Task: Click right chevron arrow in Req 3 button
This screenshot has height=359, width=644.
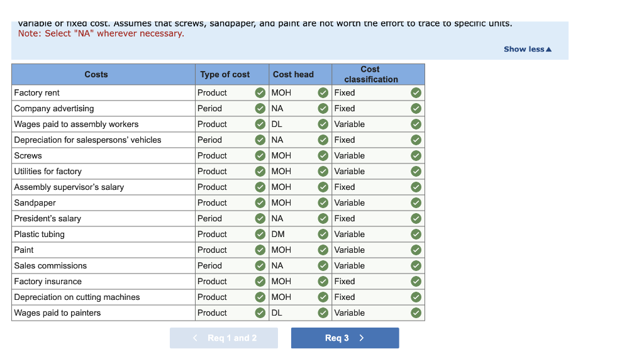Action: point(362,338)
